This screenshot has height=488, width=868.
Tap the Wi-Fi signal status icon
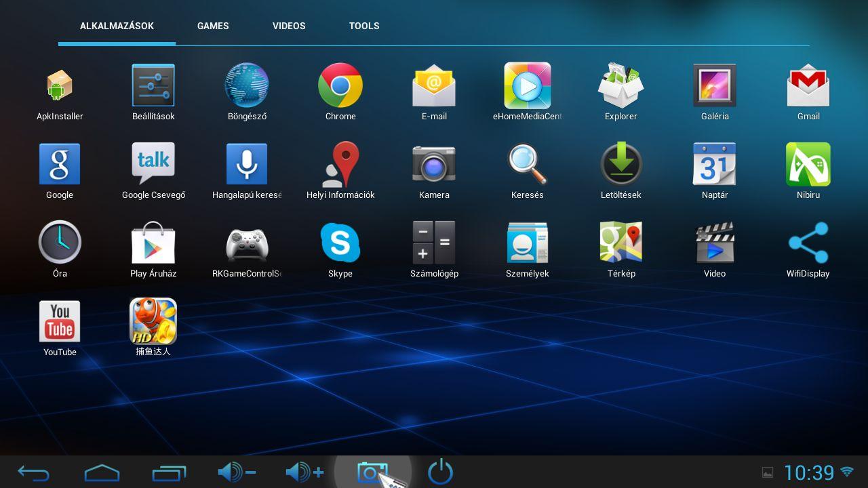[847, 472]
